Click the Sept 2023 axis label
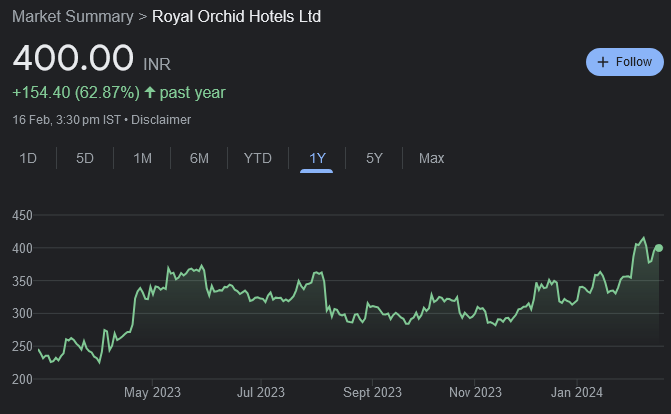Image resolution: width=671 pixels, height=414 pixels. click(372, 393)
